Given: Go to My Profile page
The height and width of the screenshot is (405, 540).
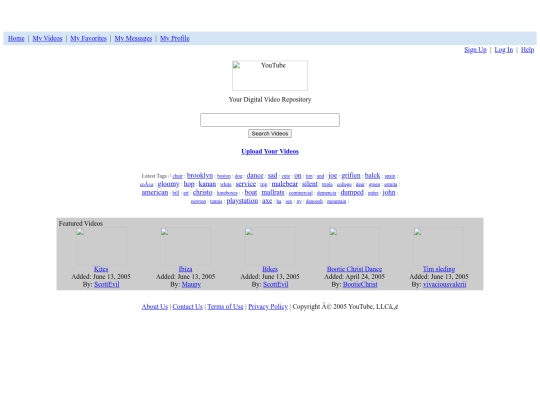Looking at the screenshot, I should pos(175,38).
